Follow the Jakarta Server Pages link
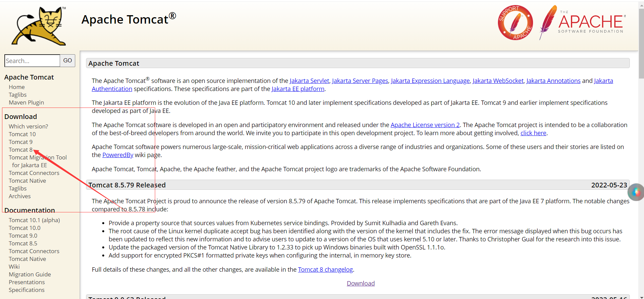This screenshot has width=644, height=299. coord(360,81)
